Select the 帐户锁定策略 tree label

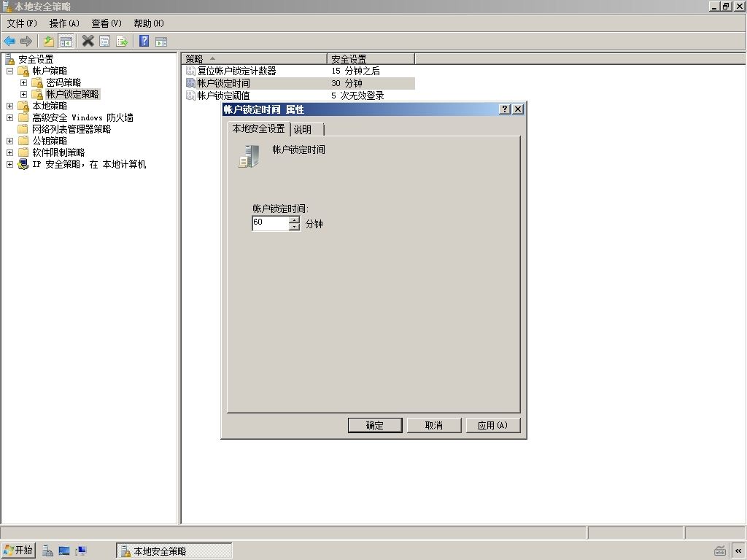[72, 94]
